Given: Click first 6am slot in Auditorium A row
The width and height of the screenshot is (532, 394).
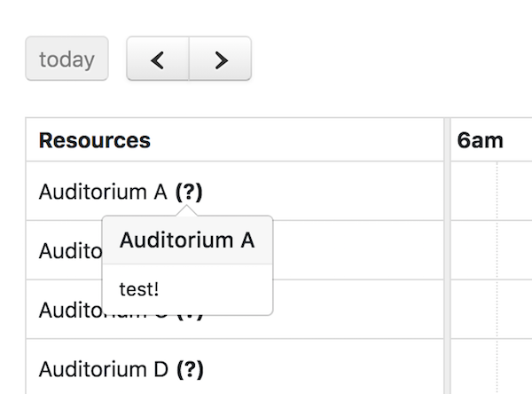Looking at the screenshot, I should click(x=474, y=192).
